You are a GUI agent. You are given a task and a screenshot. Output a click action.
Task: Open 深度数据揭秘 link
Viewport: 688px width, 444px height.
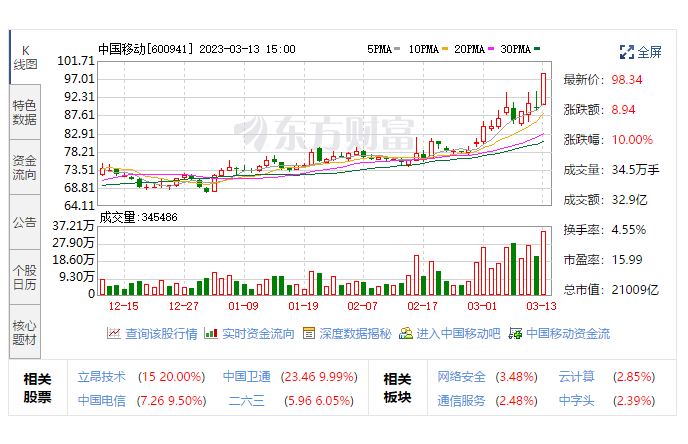(355, 334)
